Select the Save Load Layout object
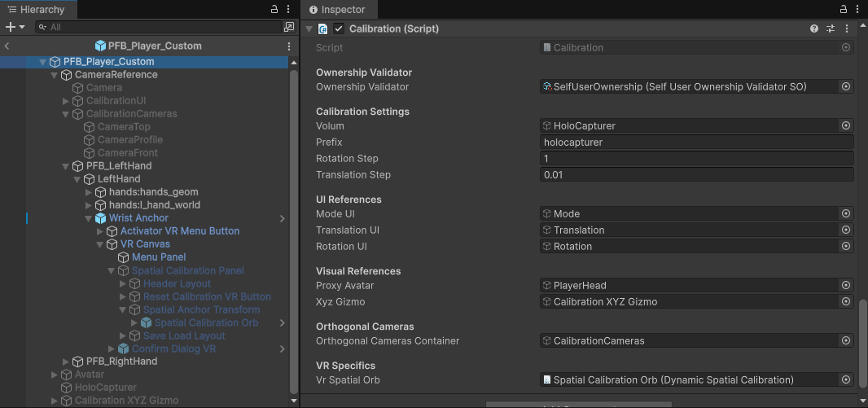Image resolution: width=868 pixels, height=408 pixels. click(x=184, y=336)
